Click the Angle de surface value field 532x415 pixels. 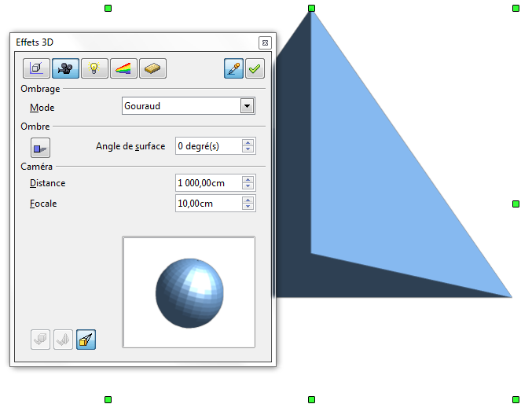tap(208, 146)
